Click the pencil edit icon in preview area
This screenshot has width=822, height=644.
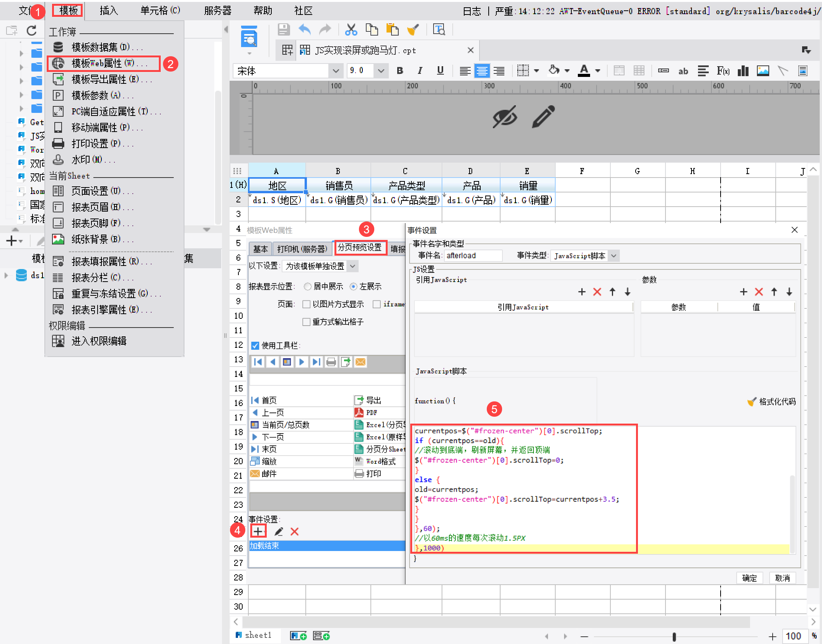tap(543, 116)
